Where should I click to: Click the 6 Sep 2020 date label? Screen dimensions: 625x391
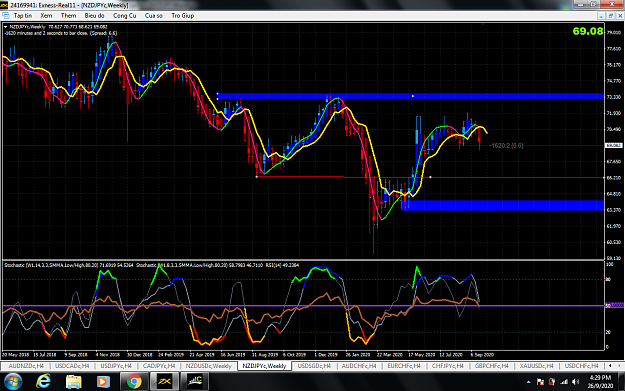(482, 354)
